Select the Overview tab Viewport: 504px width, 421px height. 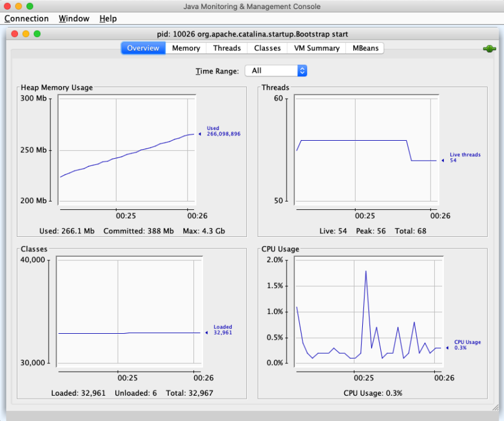[143, 48]
